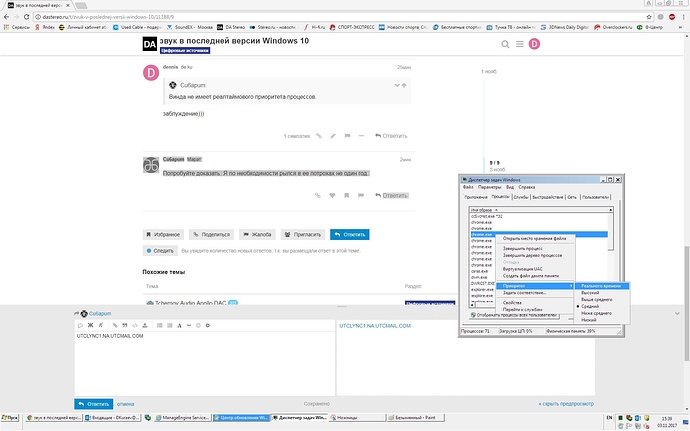Image resolution: width=690 pixels, height=431 pixels.
Task: Submit reply with editor Ответить button
Action: tap(94, 404)
